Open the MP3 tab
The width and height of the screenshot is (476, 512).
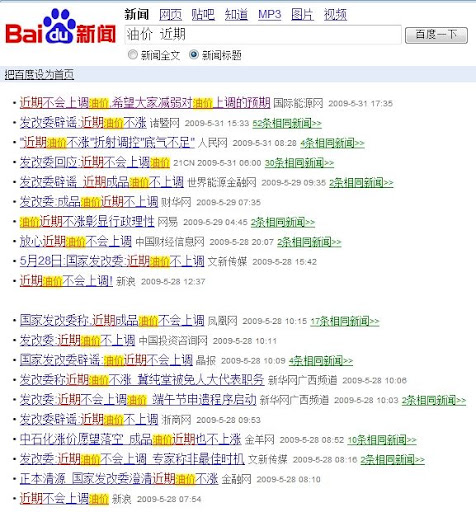[269, 15]
